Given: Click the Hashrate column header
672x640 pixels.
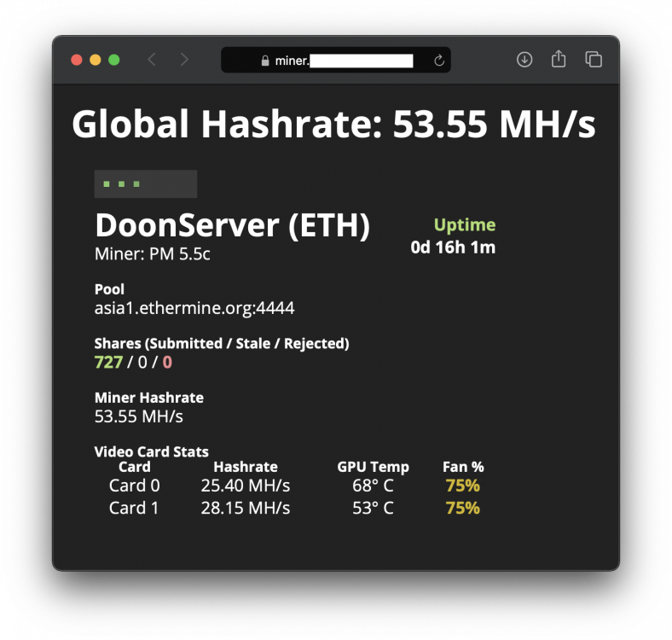Looking at the screenshot, I should point(246,467).
